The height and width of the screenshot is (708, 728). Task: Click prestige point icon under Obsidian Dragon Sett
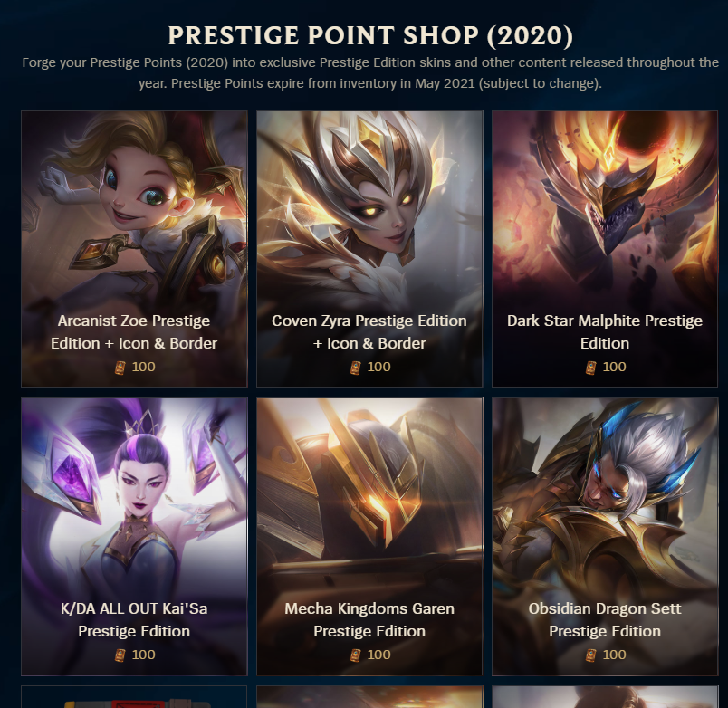590,655
